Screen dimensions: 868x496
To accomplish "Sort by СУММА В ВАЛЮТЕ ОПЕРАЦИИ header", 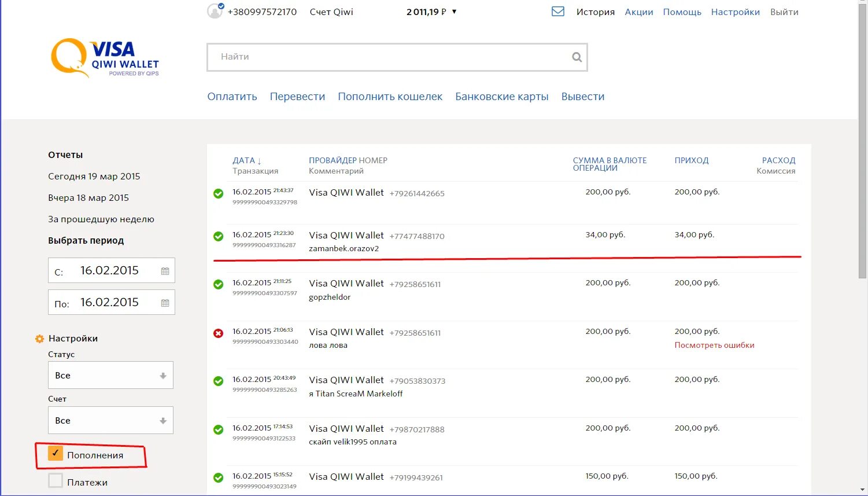I will click(x=610, y=164).
